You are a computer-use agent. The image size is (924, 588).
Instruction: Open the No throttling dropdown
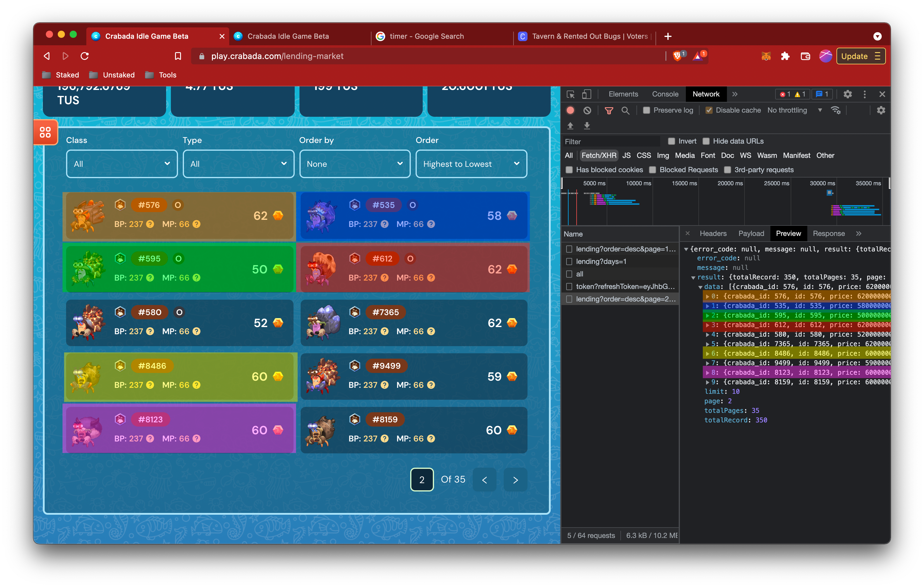pyautogui.click(x=794, y=111)
